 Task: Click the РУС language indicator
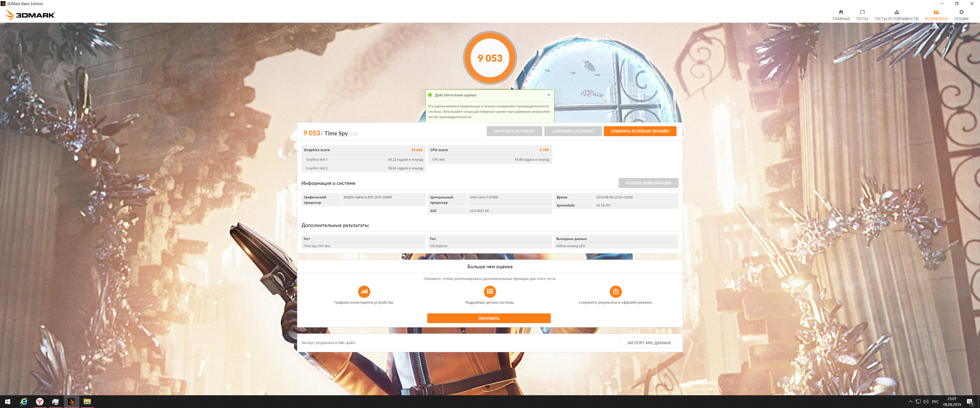tap(935, 402)
